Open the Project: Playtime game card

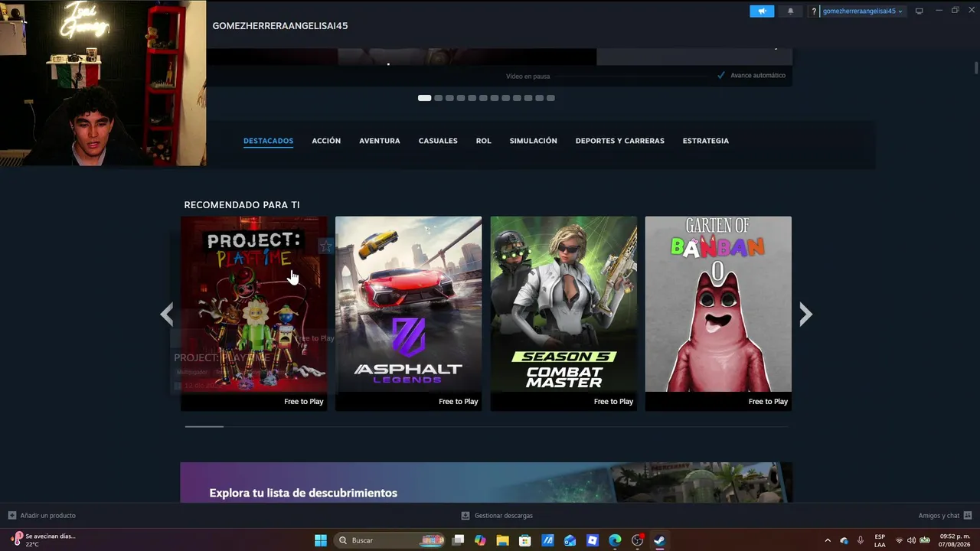(254, 314)
